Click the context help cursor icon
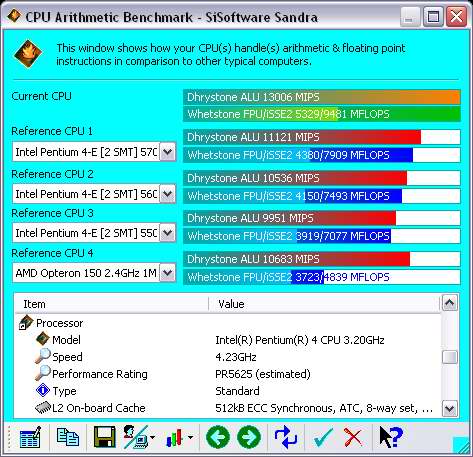The width and height of the screenshot is (473, 457). coord(391,437)
